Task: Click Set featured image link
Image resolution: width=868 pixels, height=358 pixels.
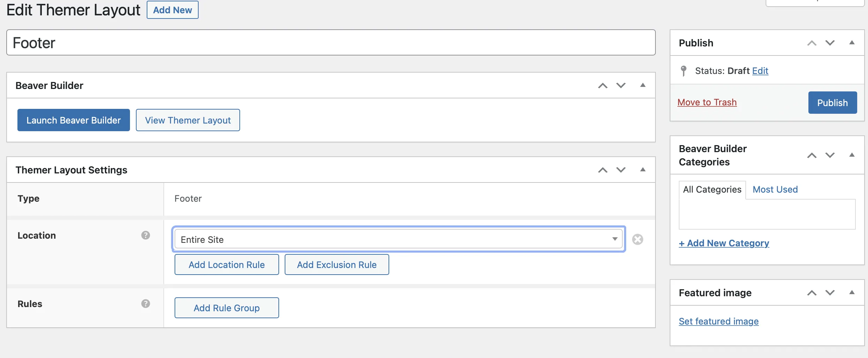Action: pyautogui.click(x=719, y=321)
